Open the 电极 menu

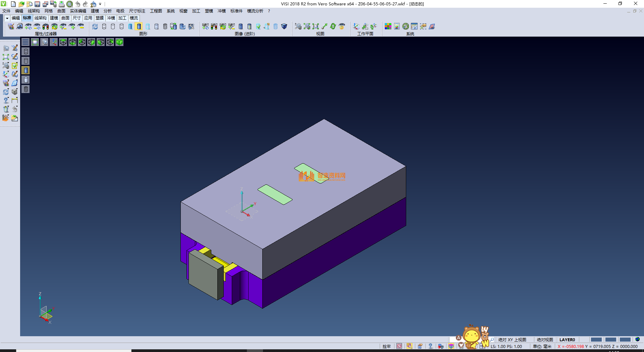(x=120, y=11)
